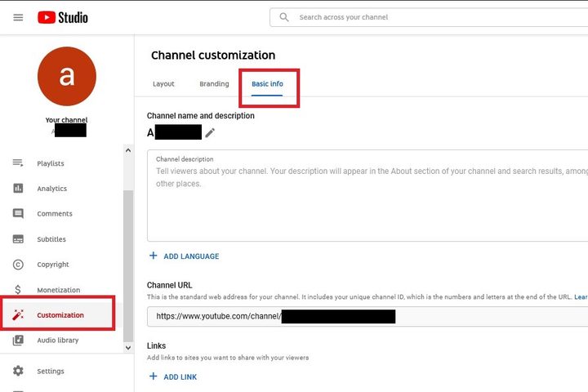The width and height of the screenshot is (588, 392).
Task: Click the sidebar scrollbar thumb
Action: point(128,265)
